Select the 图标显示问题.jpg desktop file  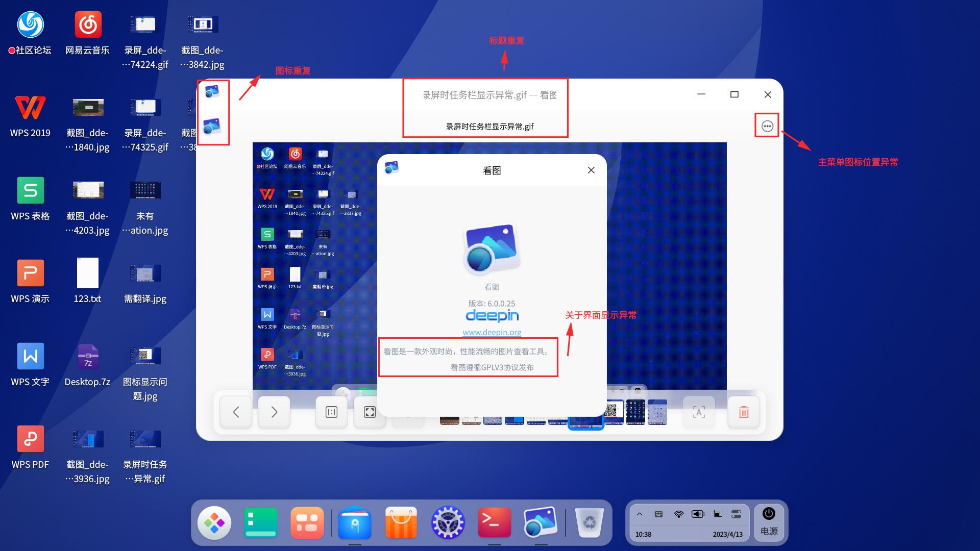click(145, 373)
